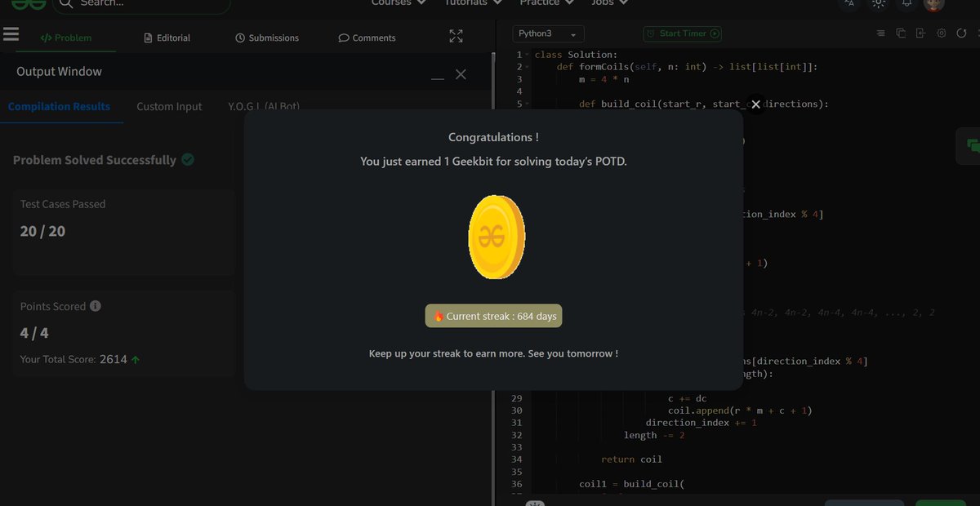Close the Output Window panel
This screenshot has height=506, width=980.
[x=461, y=74]
